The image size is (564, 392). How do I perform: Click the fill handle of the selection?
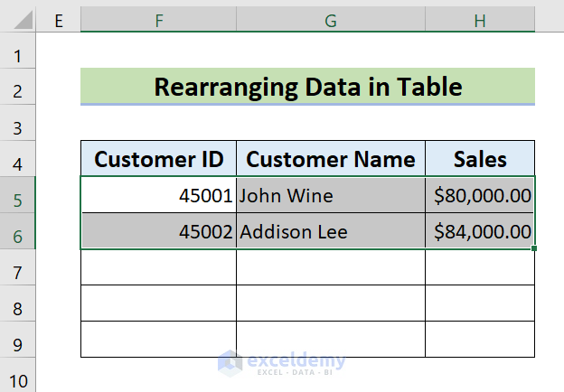pyautogui.click(x=535, y=248)
